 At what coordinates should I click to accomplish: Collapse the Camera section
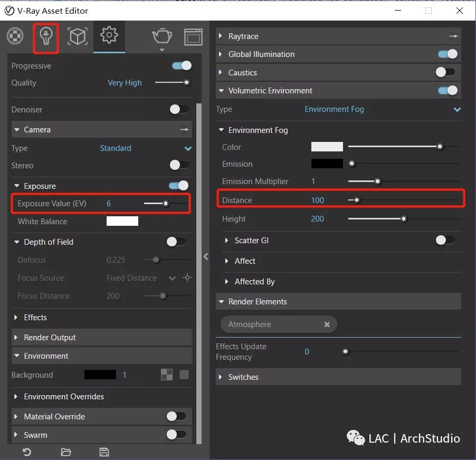(x=17, y=130)
